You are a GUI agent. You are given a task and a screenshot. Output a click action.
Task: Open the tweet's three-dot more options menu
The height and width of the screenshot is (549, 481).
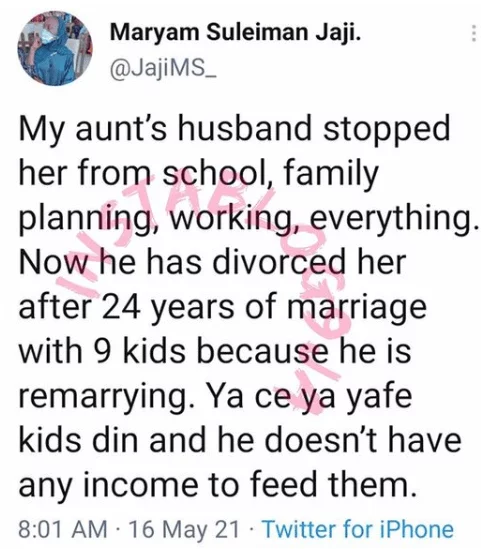point(473,34)
